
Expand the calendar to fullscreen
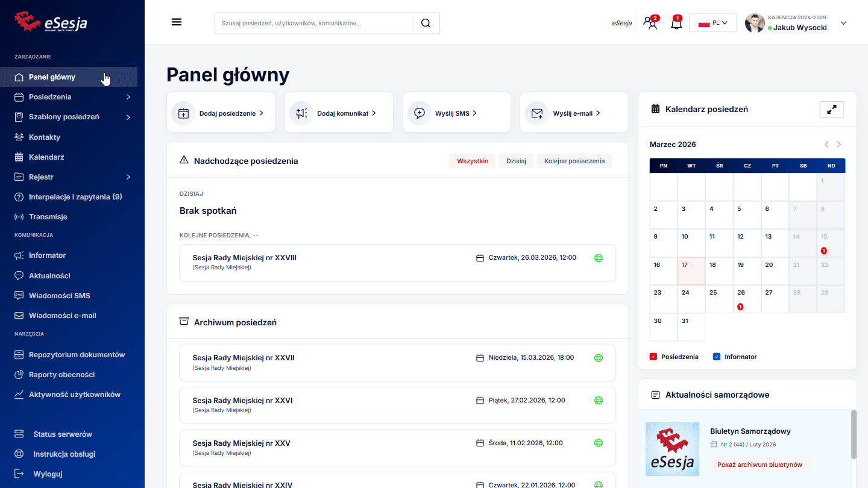point(831,109)
